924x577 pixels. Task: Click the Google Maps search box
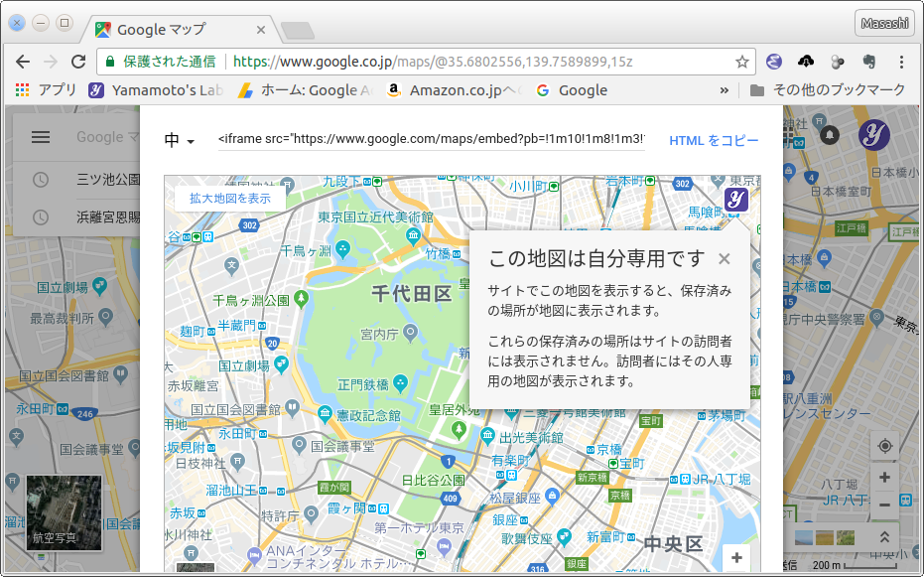[x=108, y=137]
